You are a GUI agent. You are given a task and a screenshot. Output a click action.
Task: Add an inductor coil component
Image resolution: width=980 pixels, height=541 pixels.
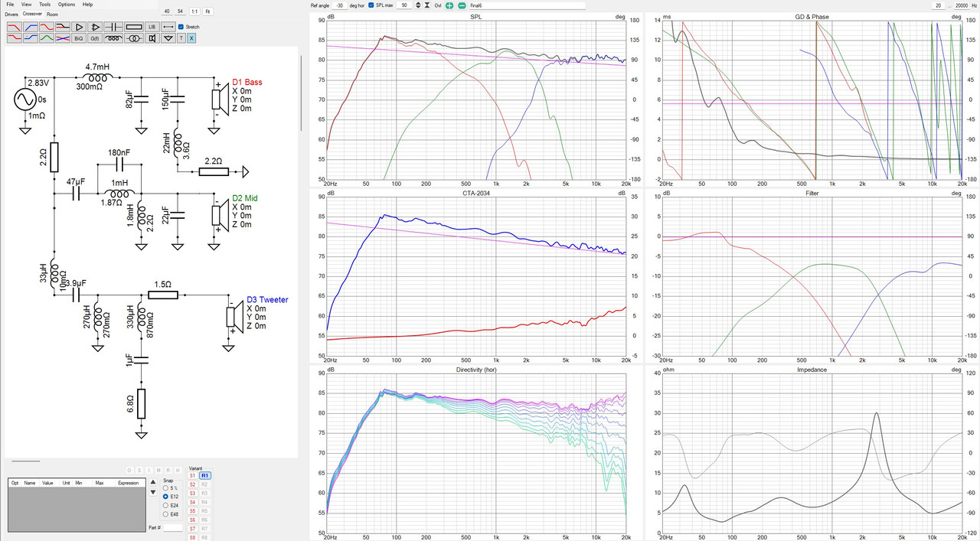coord(113,37)
